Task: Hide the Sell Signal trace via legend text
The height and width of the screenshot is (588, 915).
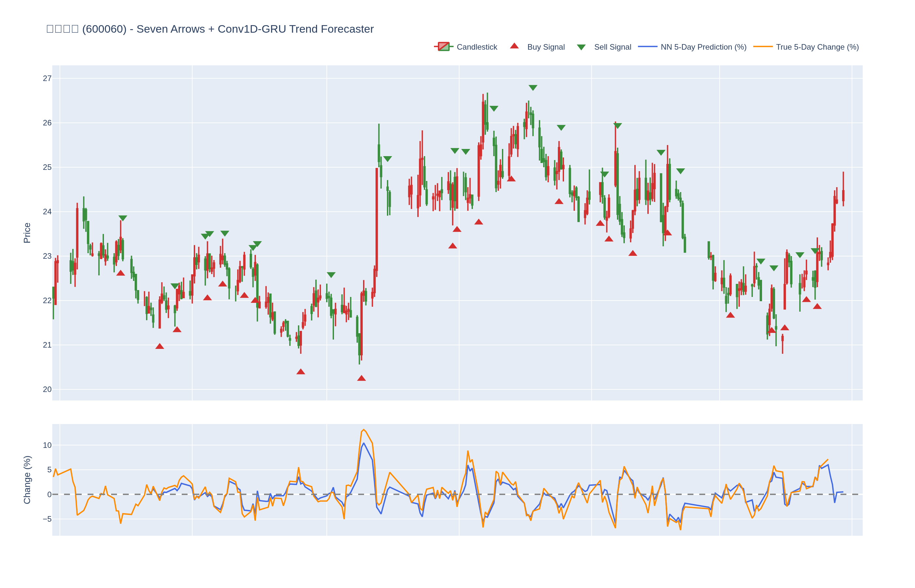Action: [x=612, y=47]
